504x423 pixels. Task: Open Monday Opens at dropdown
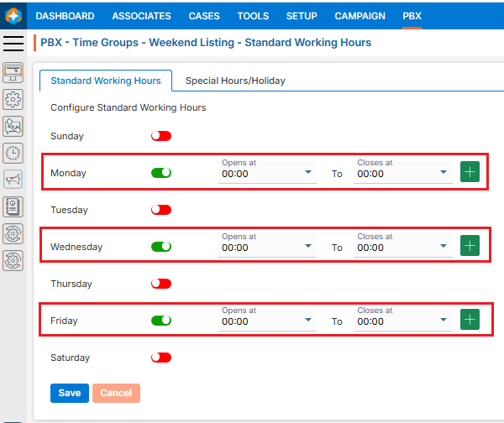[267, 173]
